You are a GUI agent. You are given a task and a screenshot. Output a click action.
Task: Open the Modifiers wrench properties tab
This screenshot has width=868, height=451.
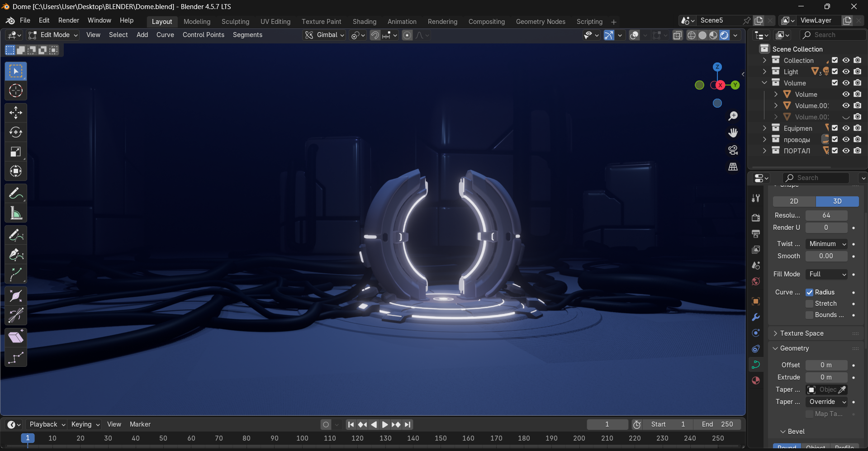756,317
